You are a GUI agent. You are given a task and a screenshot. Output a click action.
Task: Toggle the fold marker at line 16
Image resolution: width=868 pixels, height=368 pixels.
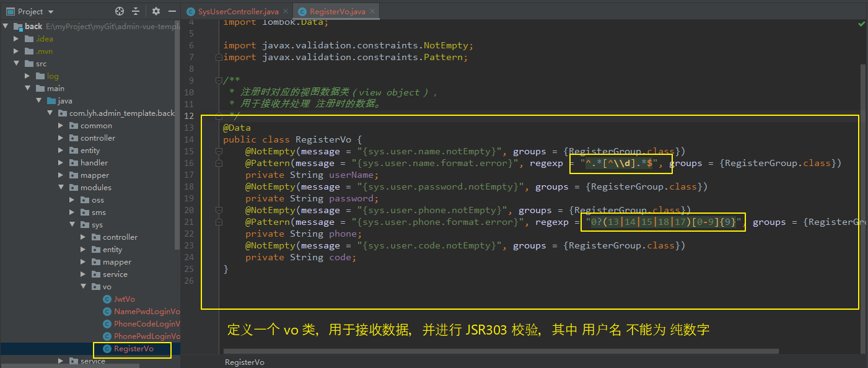[218, 163]
